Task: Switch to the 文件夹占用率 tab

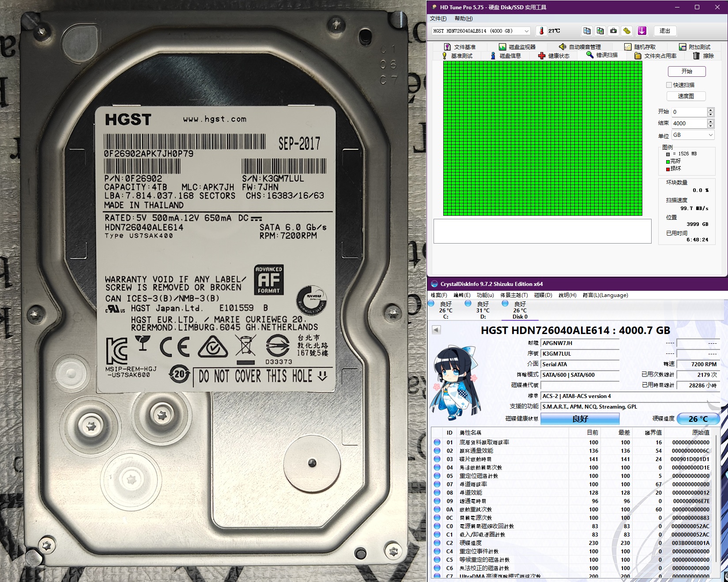Action: 656,56
